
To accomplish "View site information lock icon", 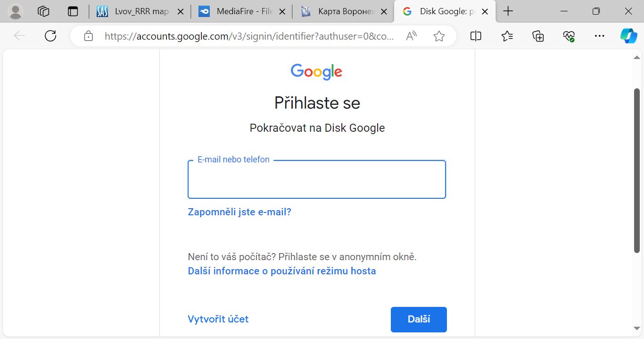I will (x=88, y=36).
